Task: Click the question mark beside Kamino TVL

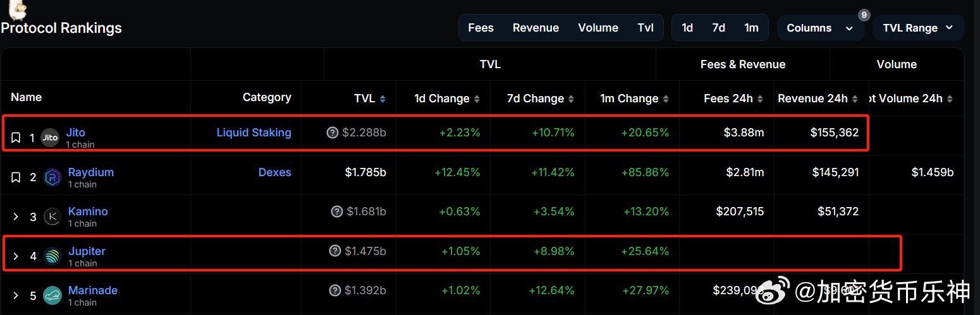Action: pyautogui.click(x=337, y=211)
